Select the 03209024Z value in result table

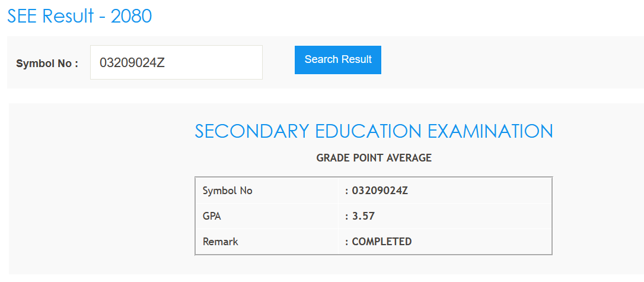(380, 191)
